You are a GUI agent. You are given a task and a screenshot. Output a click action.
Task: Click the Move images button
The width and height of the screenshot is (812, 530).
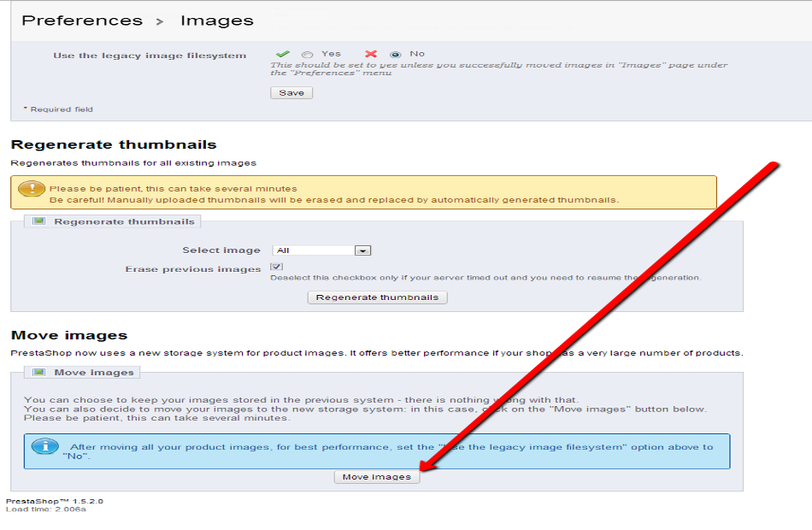377,477
